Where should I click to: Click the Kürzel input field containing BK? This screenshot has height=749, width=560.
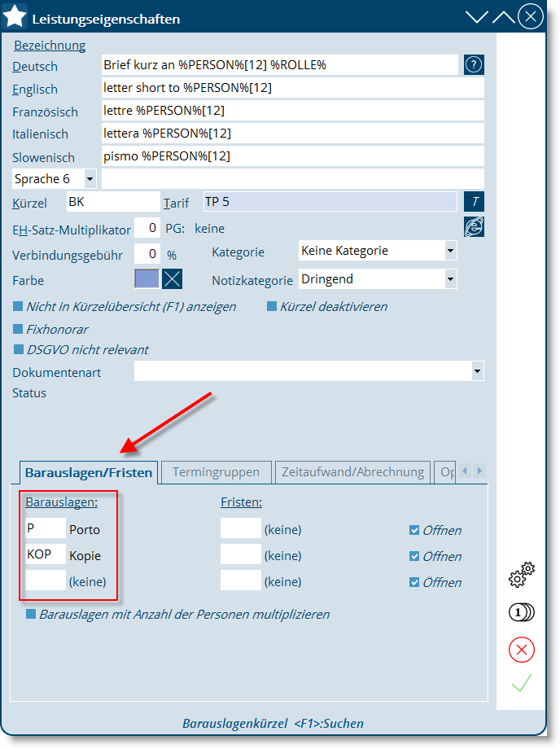[x=112, y=202]
